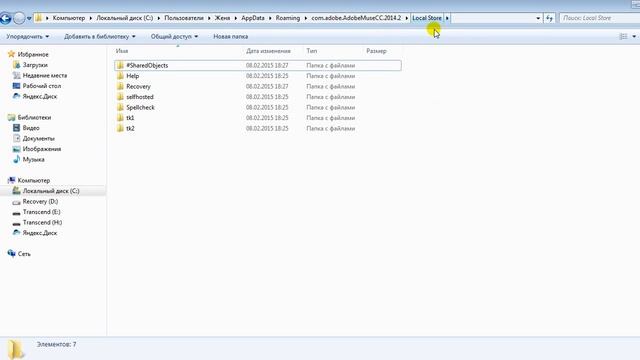Go to Локальный диск (C:) in address path

click(124, 18)
